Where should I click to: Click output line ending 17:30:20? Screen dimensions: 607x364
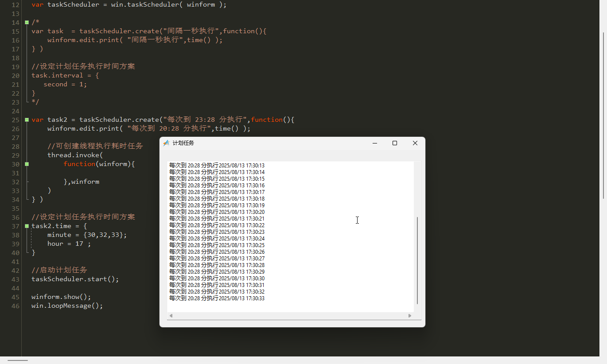pos(217,212)
